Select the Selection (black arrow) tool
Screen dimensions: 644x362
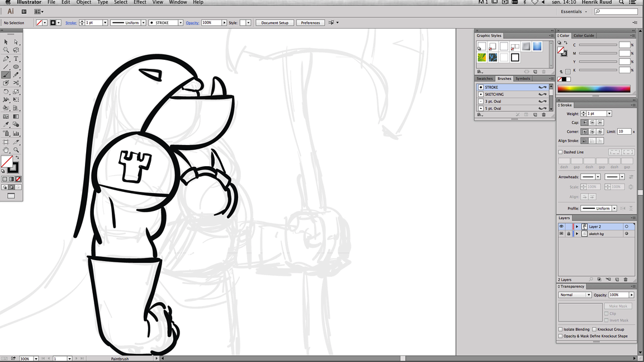[6, 42]
